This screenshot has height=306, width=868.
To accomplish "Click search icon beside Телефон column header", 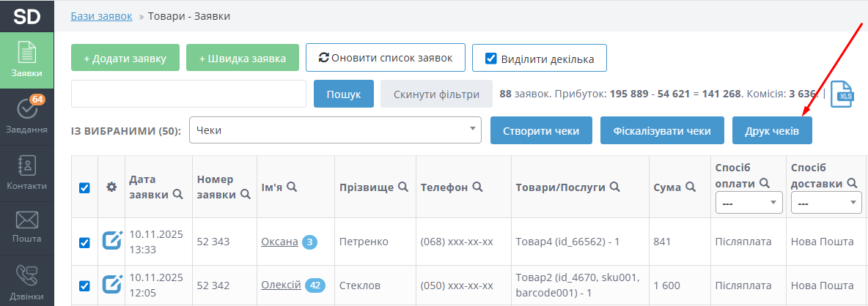I will [477, 187].
